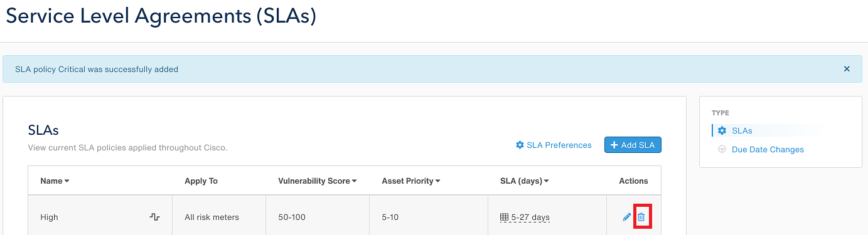Sort by Asset Priority column
This screenshot has width=868, height=235.
click(x=411, y=181)
